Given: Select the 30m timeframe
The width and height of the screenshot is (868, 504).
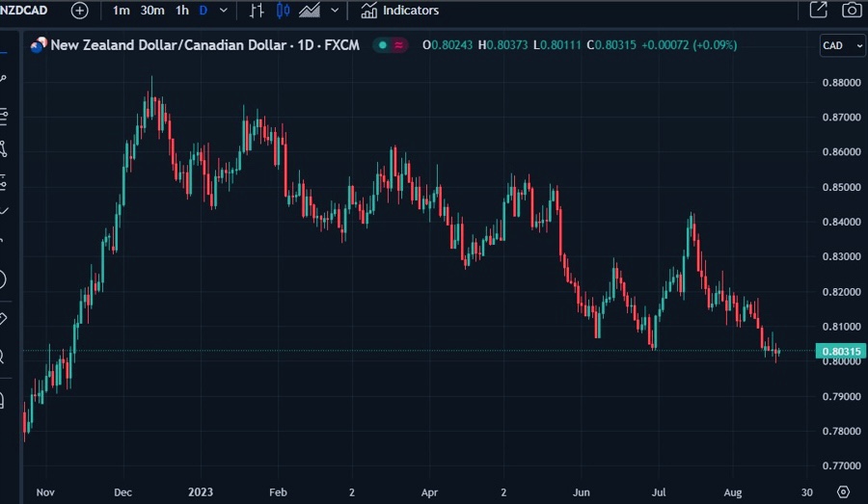Looking at the screenshot, I should click(x=151, y=11).
